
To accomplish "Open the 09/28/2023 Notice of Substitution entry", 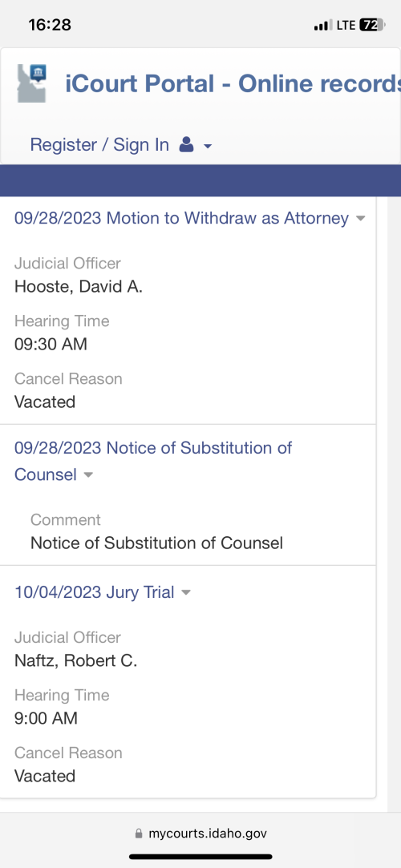I will 153,461.
